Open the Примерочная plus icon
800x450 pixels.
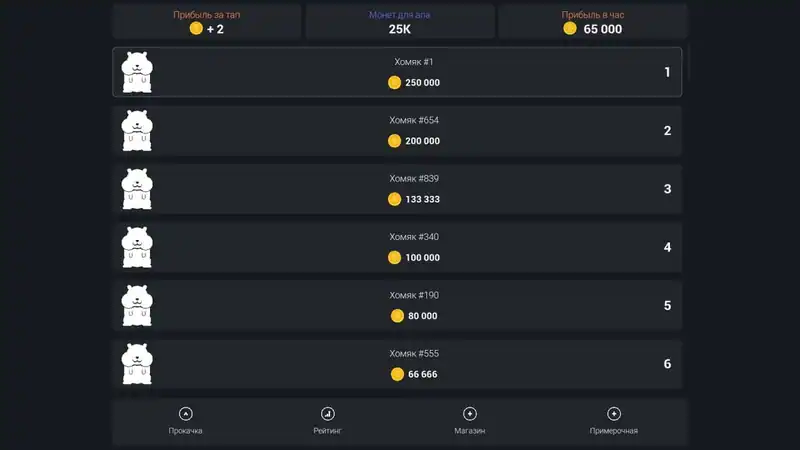[614, 414]
